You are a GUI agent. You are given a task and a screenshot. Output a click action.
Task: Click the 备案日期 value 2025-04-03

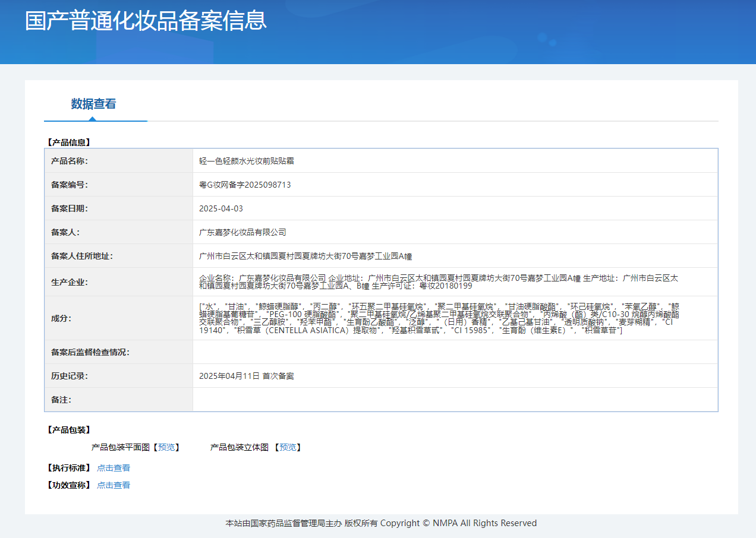(221, 208)
